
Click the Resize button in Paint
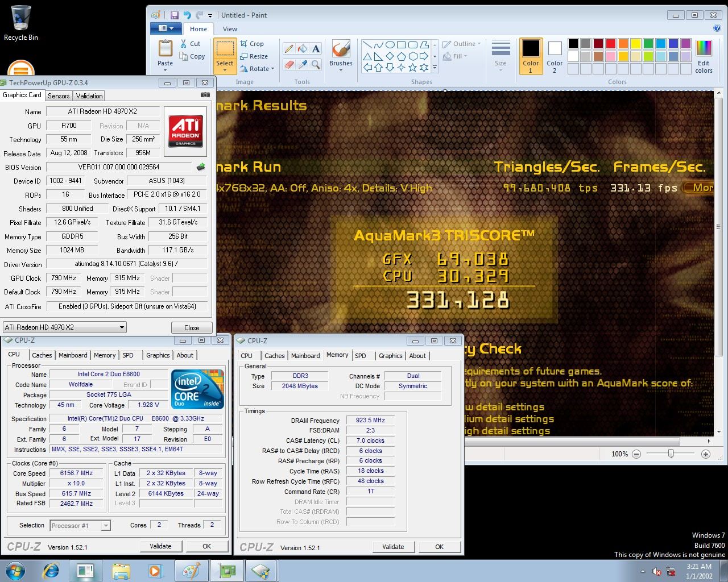[x=254, y=56]
